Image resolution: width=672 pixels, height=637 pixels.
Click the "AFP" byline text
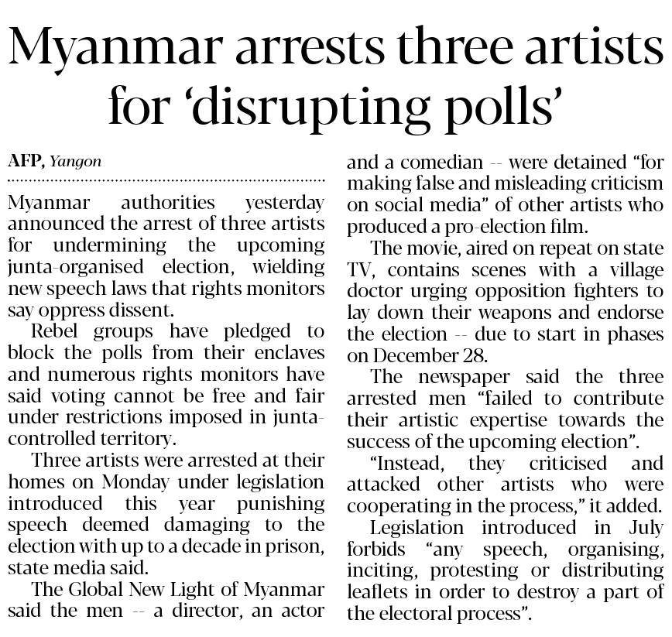[26, 161]
